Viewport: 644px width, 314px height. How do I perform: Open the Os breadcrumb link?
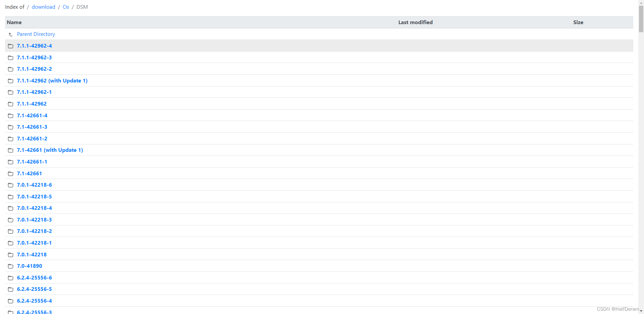click(66, 7)
